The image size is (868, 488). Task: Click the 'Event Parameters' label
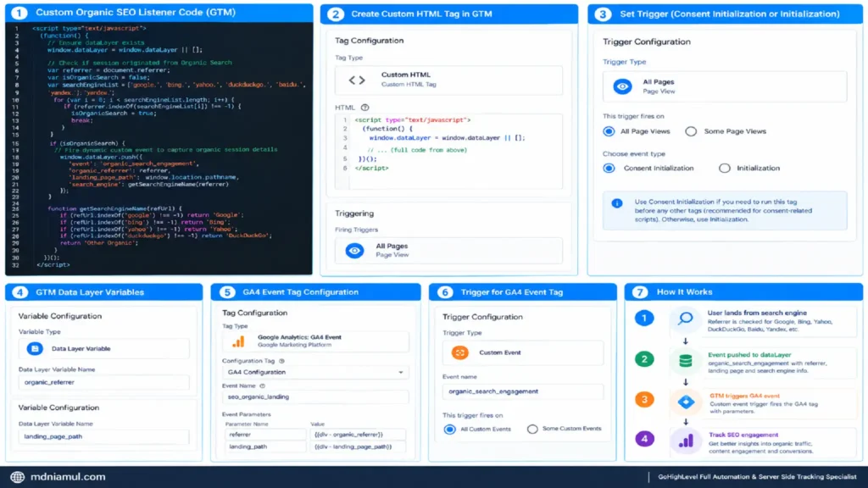click(x=247, y=414)
